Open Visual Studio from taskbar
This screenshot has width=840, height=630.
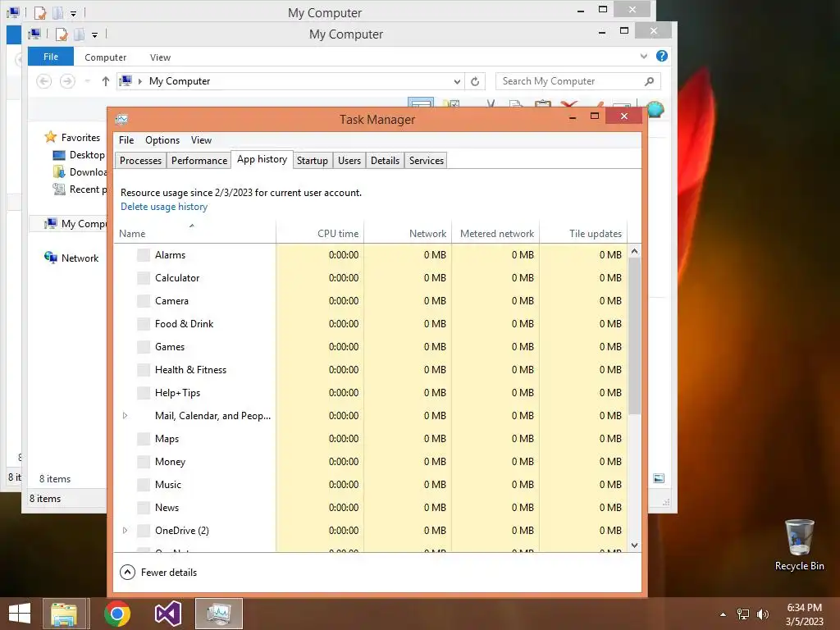(168, 614)
